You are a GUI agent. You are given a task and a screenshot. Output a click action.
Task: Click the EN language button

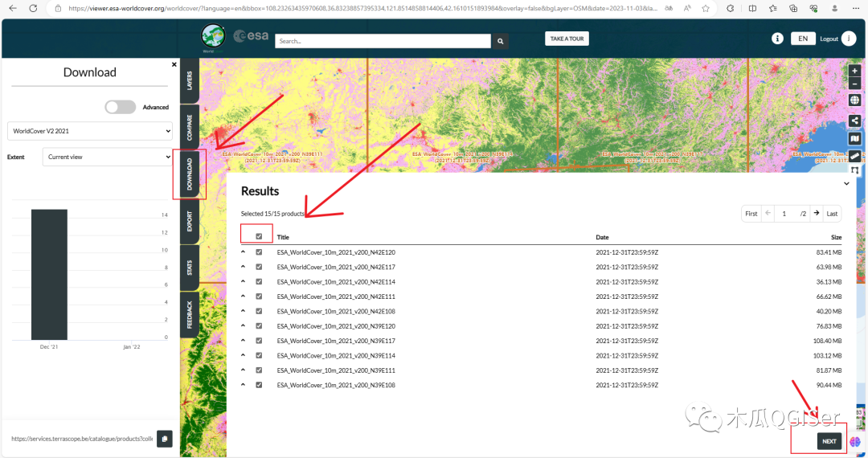[x=803, y=39]
